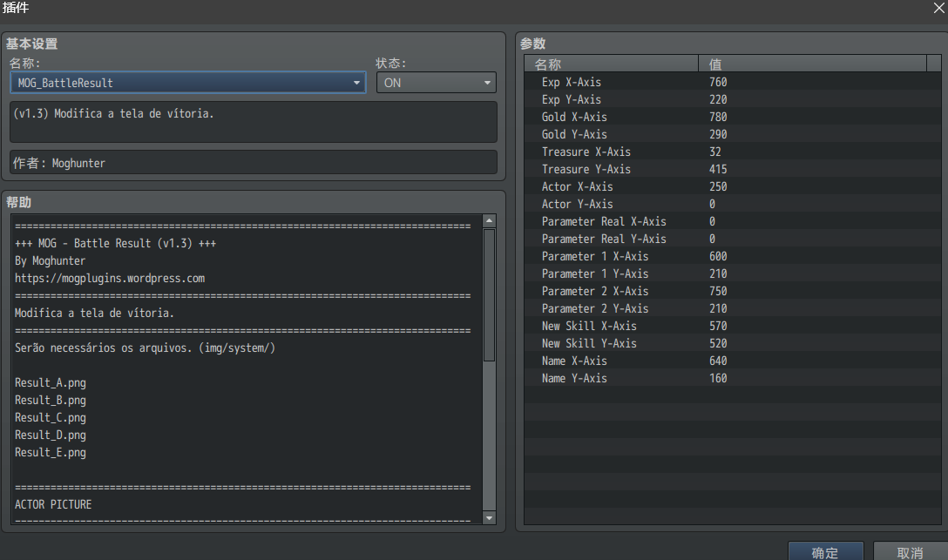Open the status dropdown showing ON
Screen dimensions: 948x560
436,83
